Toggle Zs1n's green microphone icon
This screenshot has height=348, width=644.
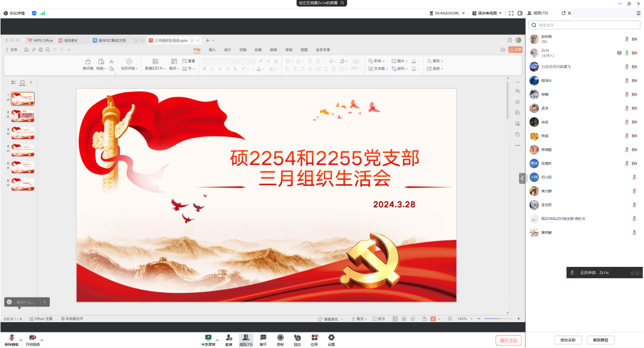627,53
